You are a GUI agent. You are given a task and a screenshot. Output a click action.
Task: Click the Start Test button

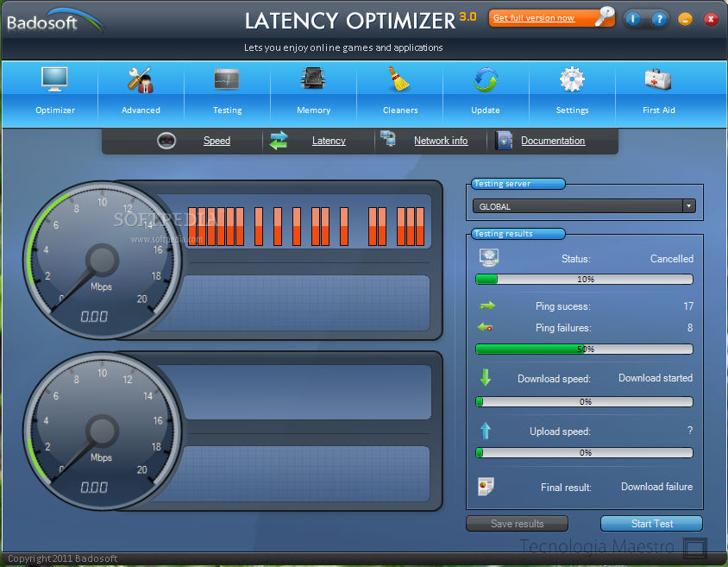651,523
